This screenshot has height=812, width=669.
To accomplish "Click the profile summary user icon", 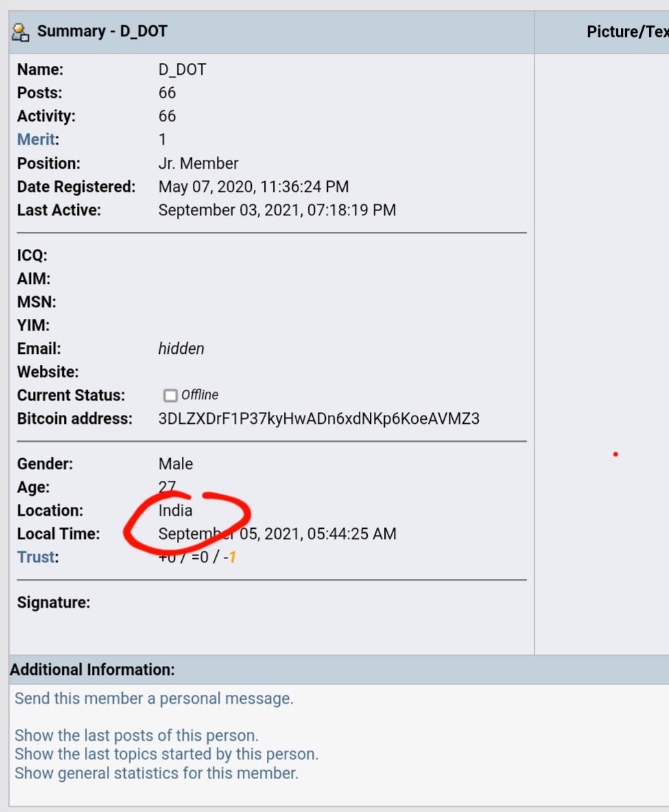I will point(21,32).
